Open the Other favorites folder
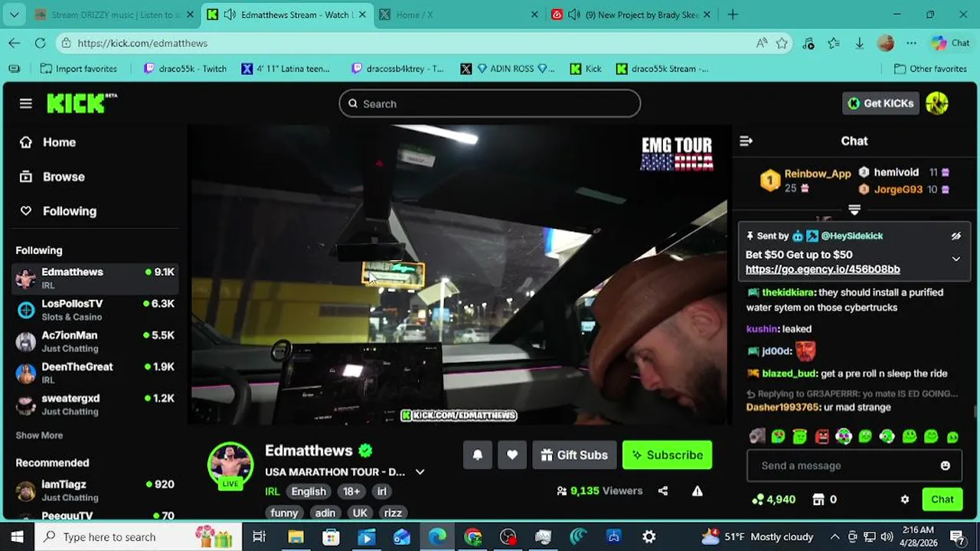 tap(930, 69)
